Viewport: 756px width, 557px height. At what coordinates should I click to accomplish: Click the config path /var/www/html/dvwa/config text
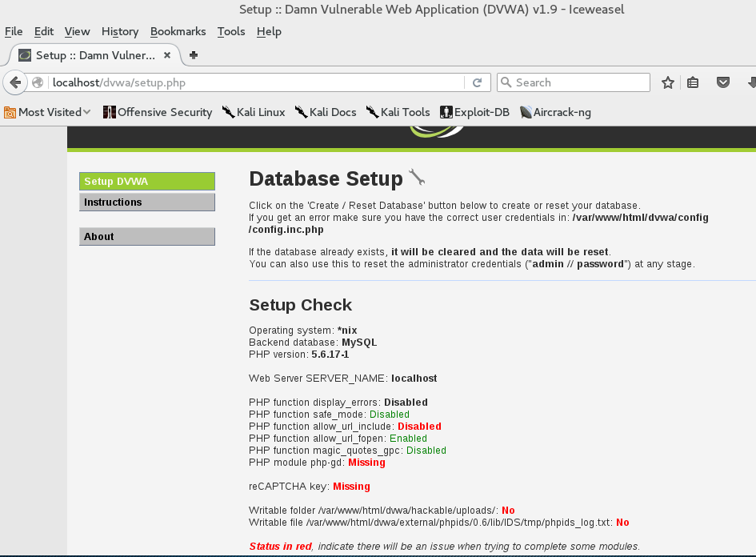pos(640,218)
